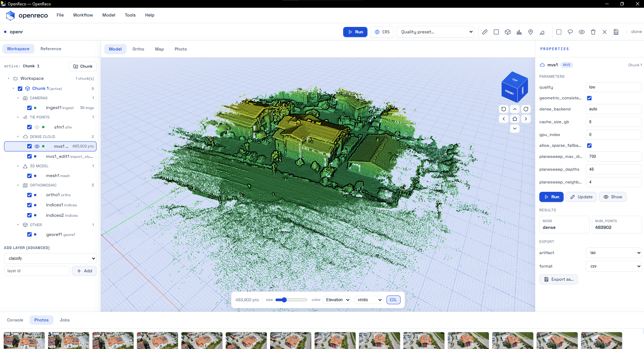Open the File menu

(60, 15)
